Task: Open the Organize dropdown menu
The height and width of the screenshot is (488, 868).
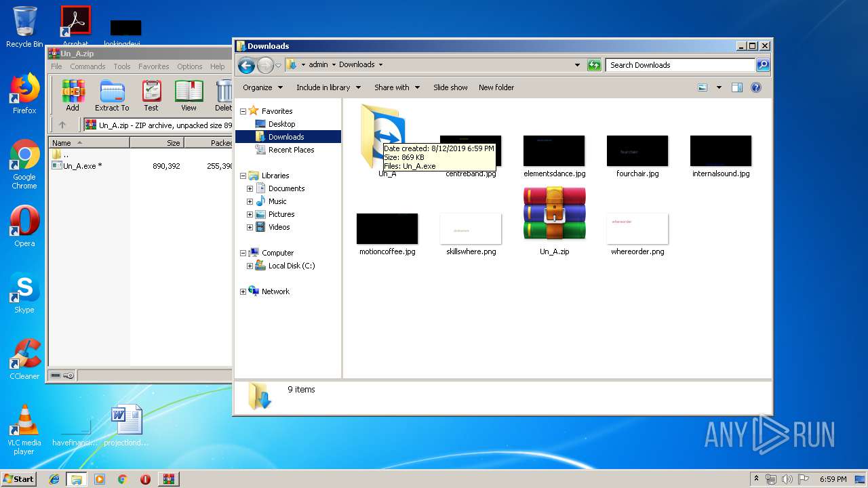Action: [x=262, y=87]
